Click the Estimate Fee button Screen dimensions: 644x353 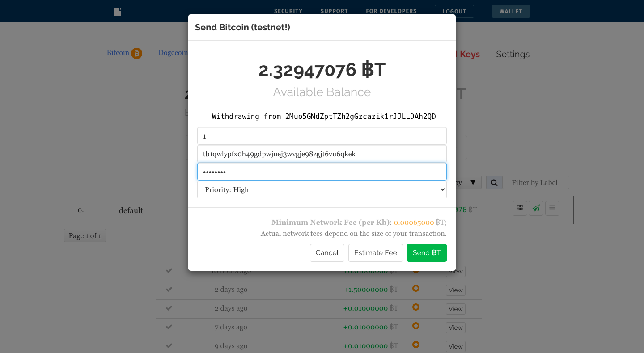(376, 253)
